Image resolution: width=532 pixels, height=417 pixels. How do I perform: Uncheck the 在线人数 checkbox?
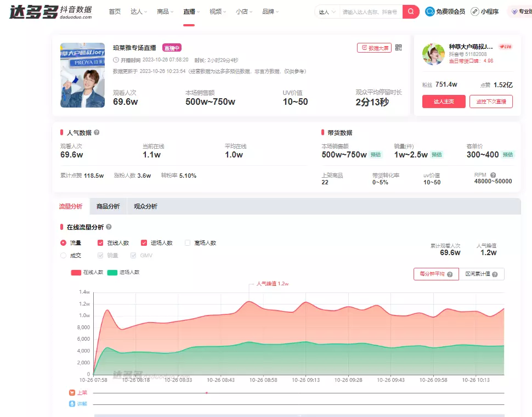[x=100, y=243]
